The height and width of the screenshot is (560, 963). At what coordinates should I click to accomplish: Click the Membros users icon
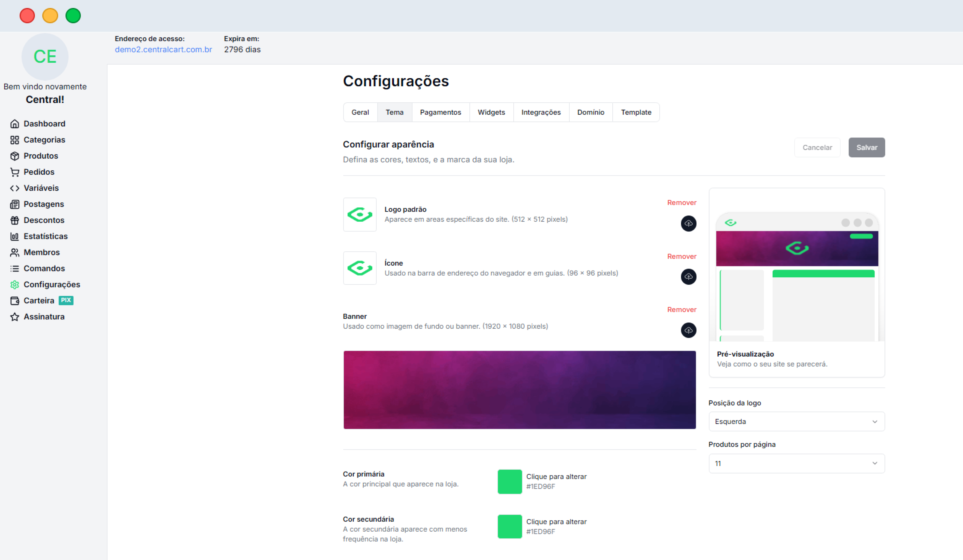pos(15,252)
